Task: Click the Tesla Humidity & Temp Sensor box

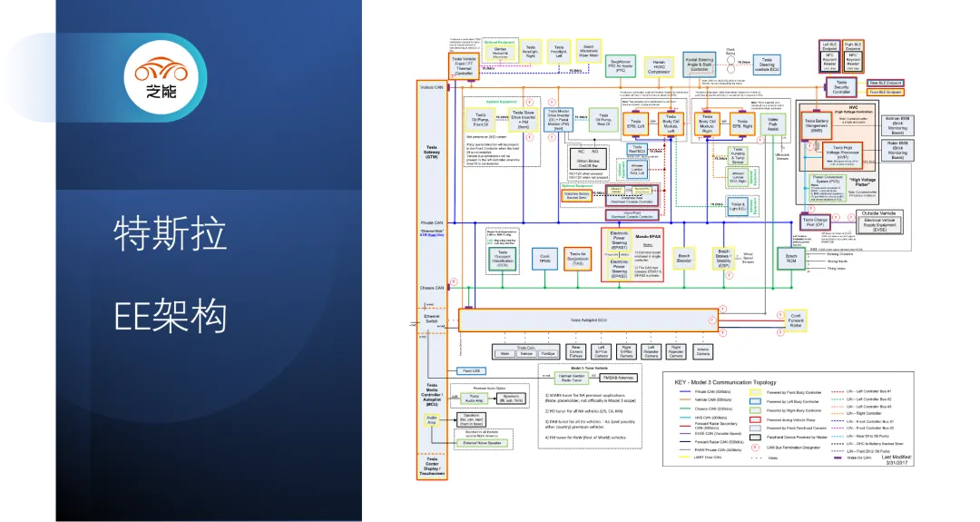Action: [738, 155]
